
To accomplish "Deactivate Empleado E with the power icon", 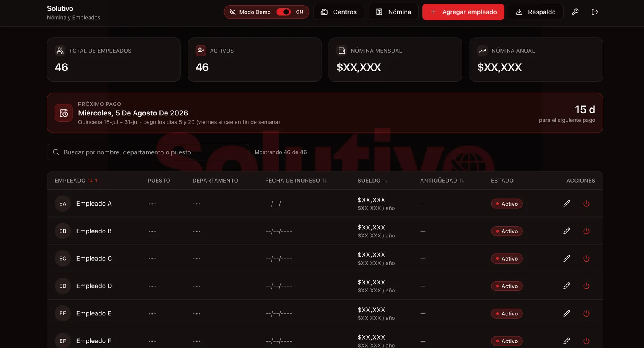I will (x=586, y=313).
